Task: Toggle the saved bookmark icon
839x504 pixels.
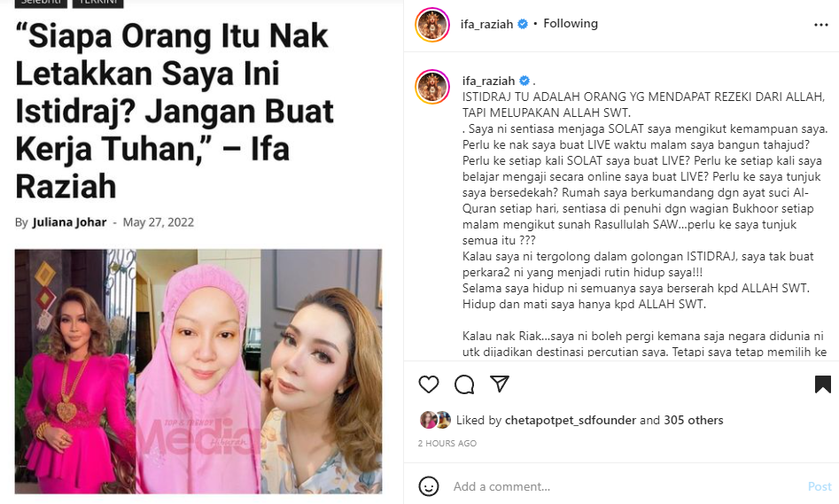Action: tap(823, 384)
